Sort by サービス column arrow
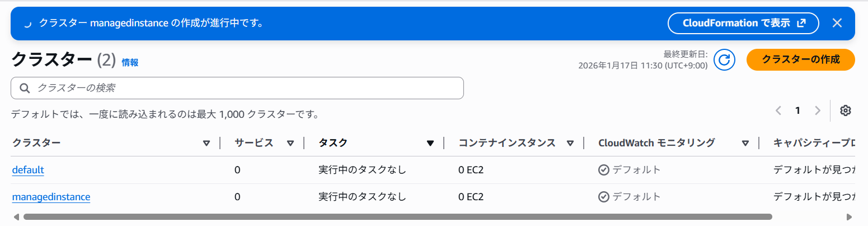The image size is (868, 226). pos(290,143)
